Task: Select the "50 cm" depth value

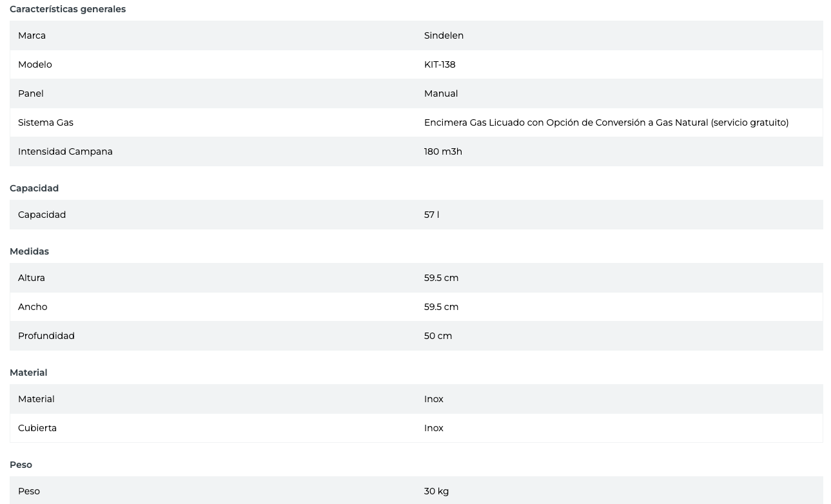Action: 438,336
